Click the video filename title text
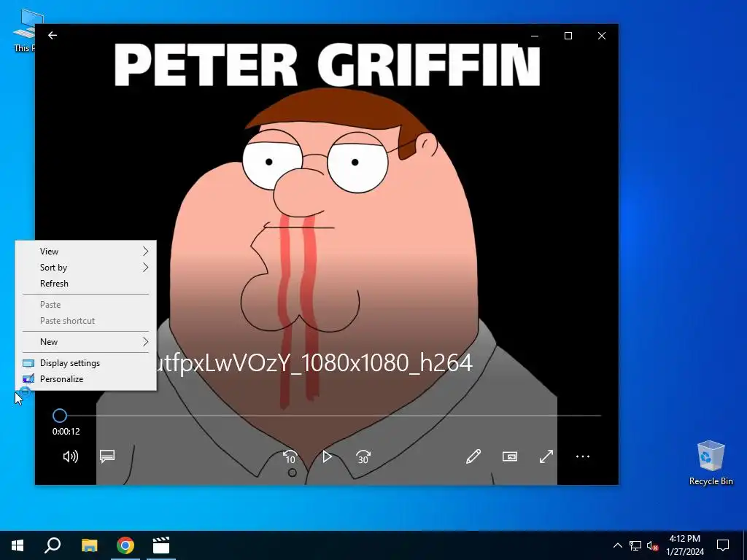The height and width of the screenshot is (560, 747). pyautogui.click(x=314, y=363)
